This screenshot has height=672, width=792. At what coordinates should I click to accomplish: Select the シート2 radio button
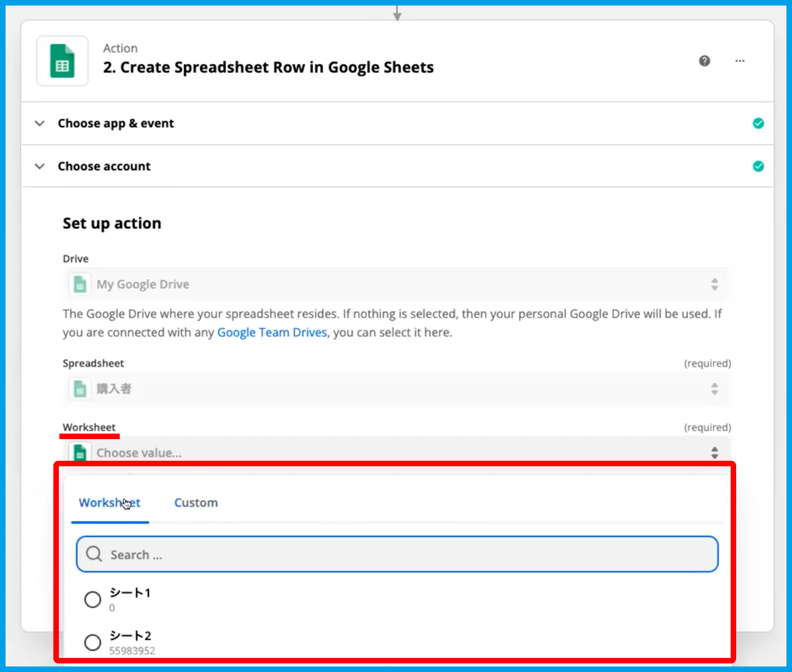point(93,642)
